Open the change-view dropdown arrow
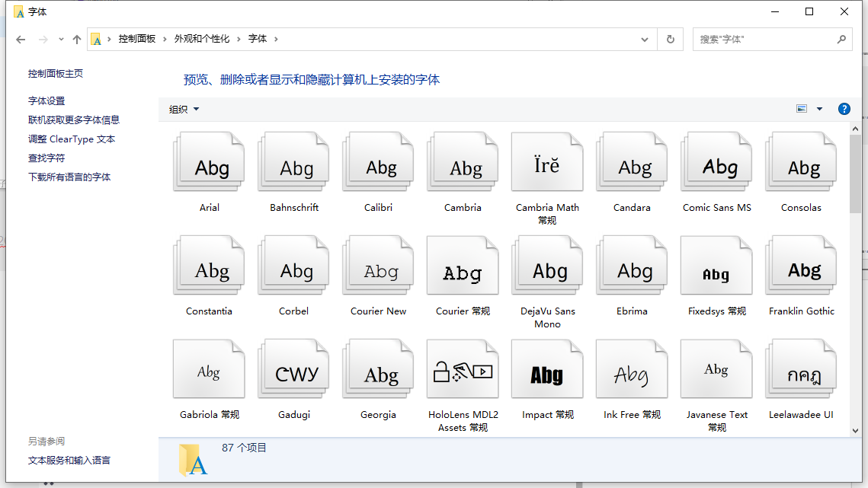Viewport: 868px width, 488px height. click(818, 109)
